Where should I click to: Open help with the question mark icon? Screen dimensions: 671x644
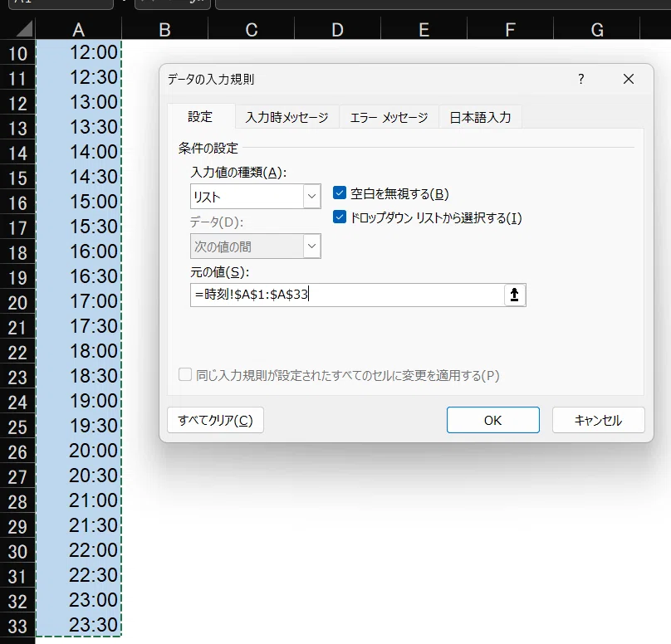pyautogui.click(x=580, y=79)
